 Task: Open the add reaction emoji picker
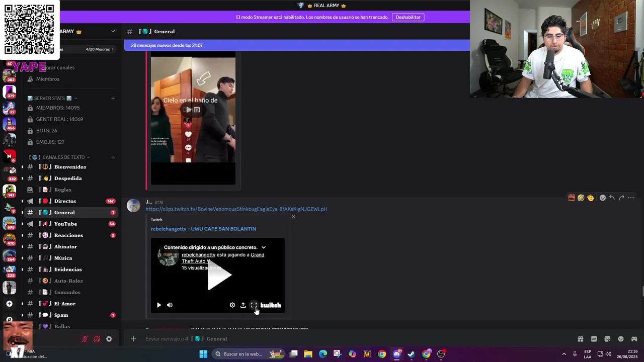pos(602,198)
